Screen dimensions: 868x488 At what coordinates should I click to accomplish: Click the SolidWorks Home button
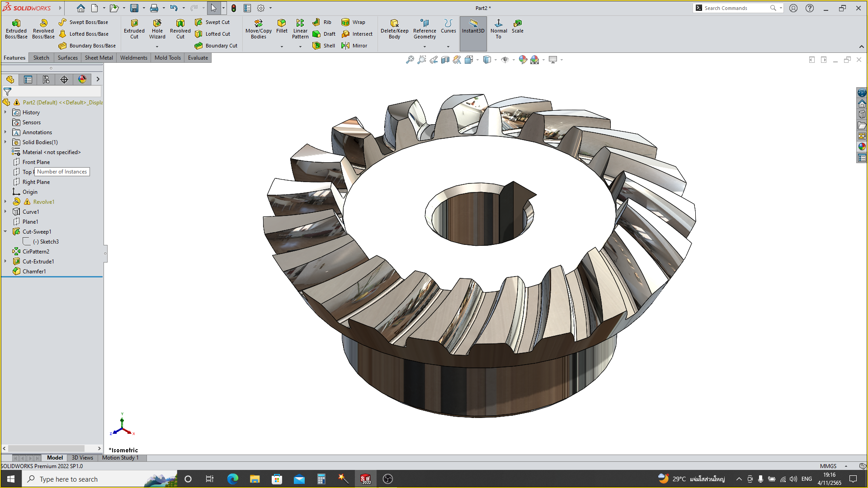[x=80, y=8]
